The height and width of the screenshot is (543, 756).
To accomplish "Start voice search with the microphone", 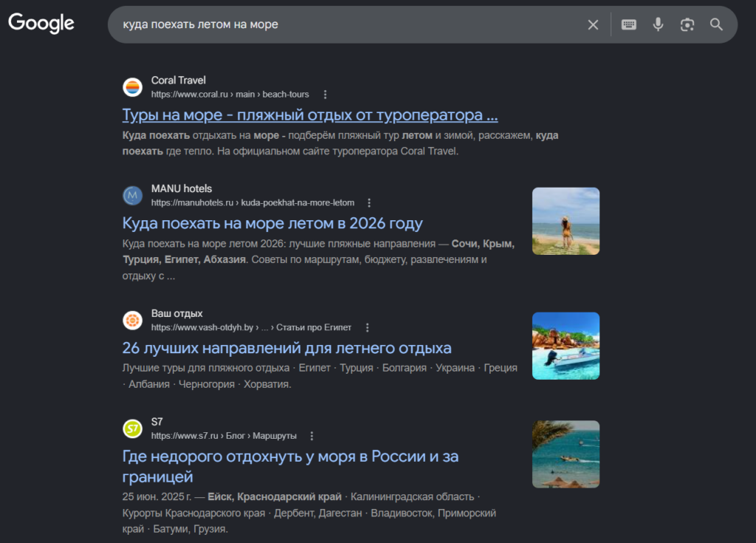I will point(658,24).
